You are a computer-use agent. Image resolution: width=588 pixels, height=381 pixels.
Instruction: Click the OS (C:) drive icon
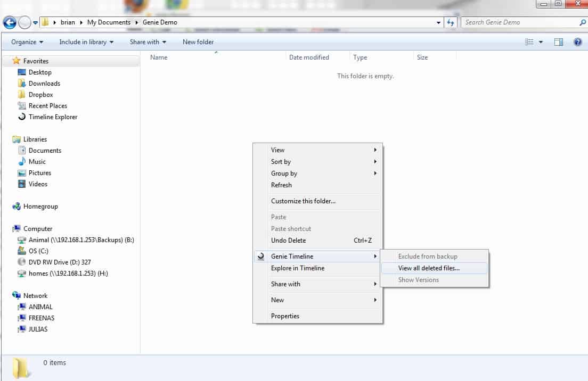pos(22,251)
